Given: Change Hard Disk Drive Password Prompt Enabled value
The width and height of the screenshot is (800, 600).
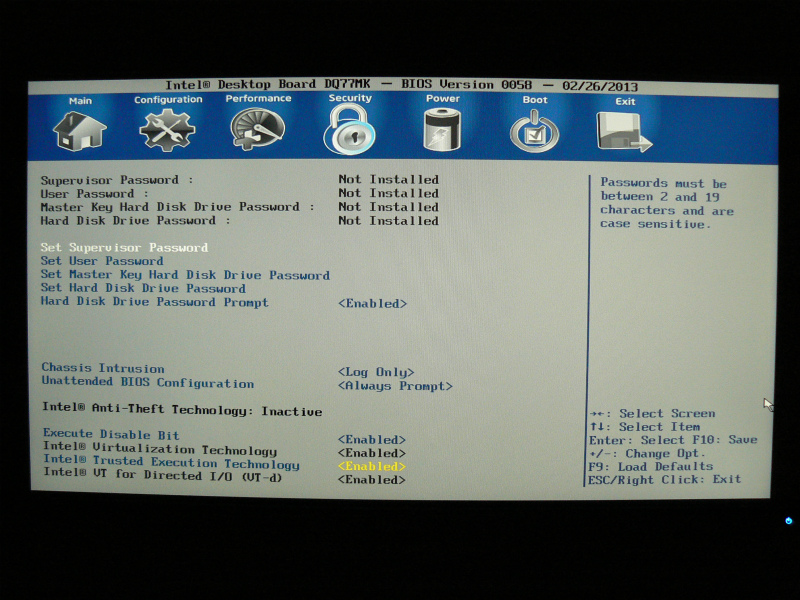Looking at the screenshot, I should pos(372,304).
